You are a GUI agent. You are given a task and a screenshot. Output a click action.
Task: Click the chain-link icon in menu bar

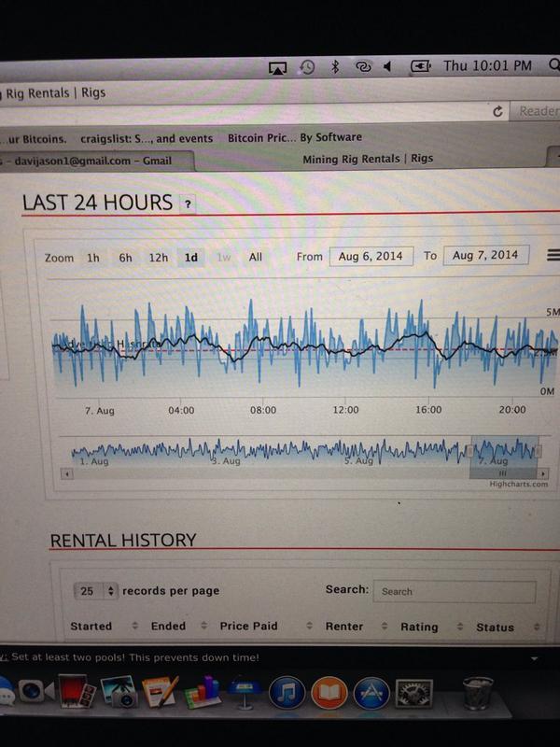coord(363,66)
